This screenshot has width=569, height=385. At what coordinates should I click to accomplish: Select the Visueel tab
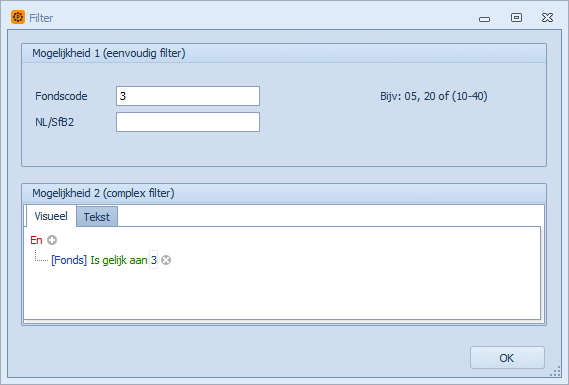point(51,216)
